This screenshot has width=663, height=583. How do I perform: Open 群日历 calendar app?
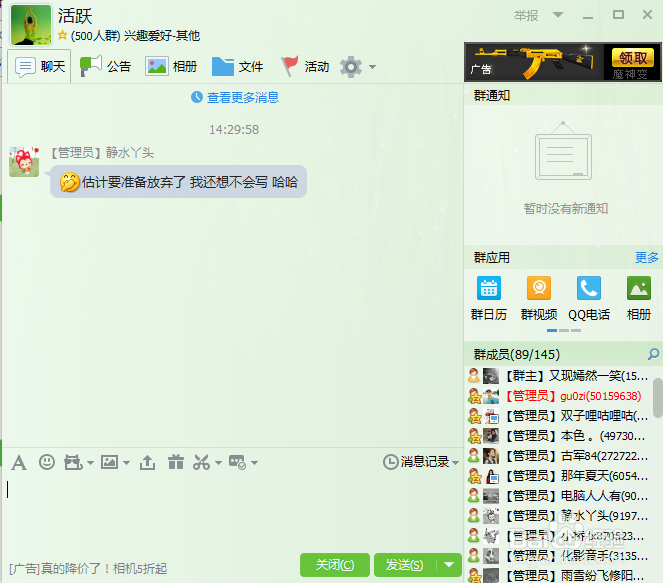(x=489, y=298)
